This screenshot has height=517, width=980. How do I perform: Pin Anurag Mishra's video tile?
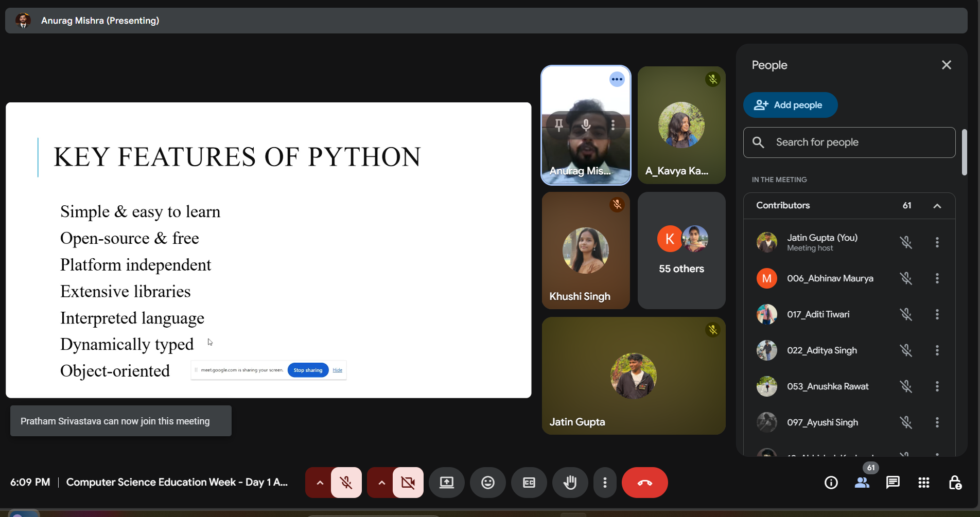(558, 124)
